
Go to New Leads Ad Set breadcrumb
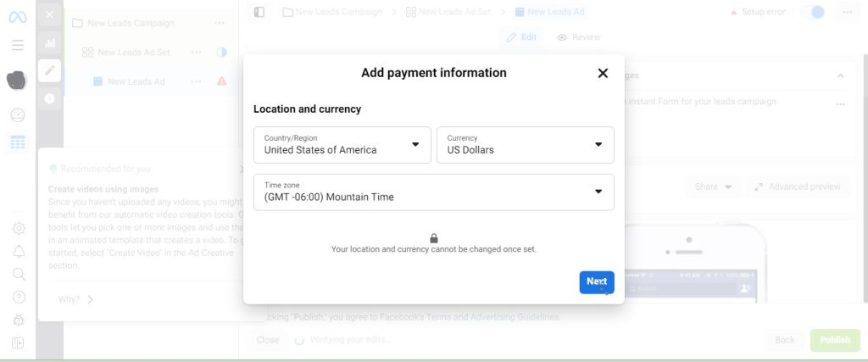[448, 12]
